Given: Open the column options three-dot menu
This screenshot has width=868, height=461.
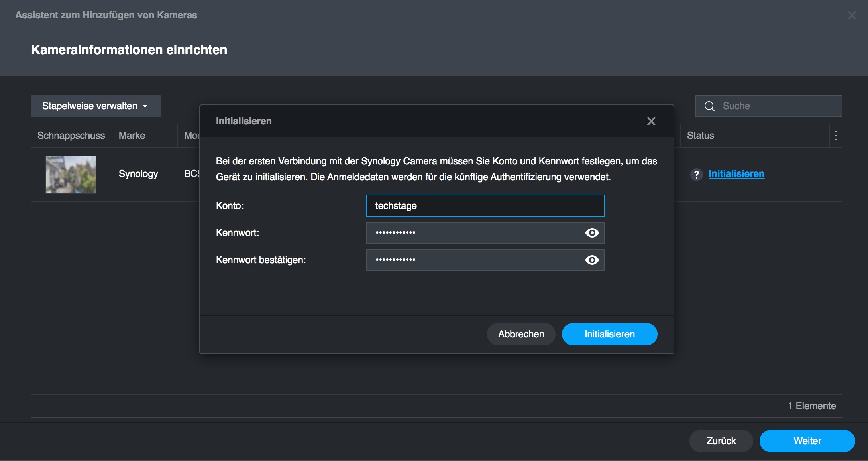Looking at the screenshot, I should tap(836, 136).
